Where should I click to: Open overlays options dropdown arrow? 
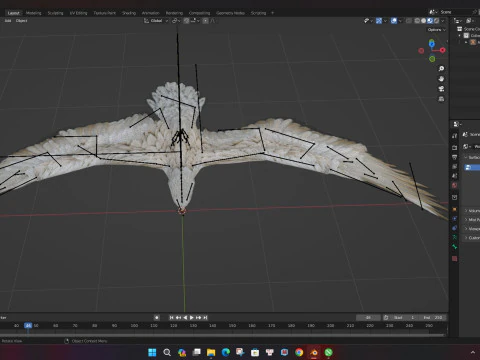(x=400, y=21)
